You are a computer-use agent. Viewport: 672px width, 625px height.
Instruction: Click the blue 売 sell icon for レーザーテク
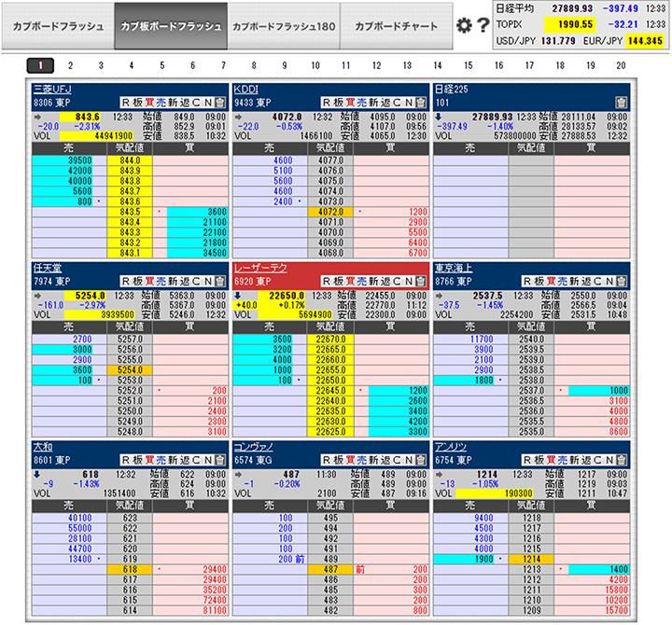click(x=362, y=281)
